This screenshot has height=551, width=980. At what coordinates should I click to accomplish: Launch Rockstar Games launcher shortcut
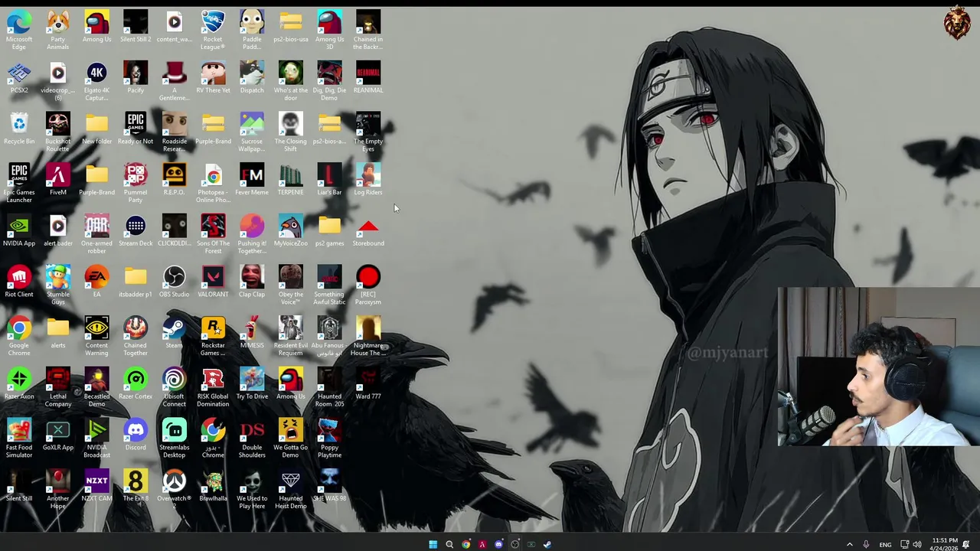click(213, 337)
